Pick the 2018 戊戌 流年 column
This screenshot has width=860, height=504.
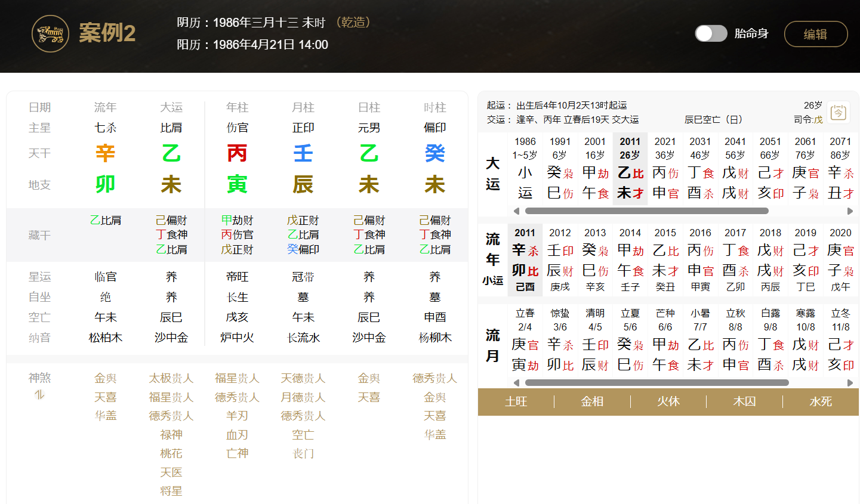[770, 259]
